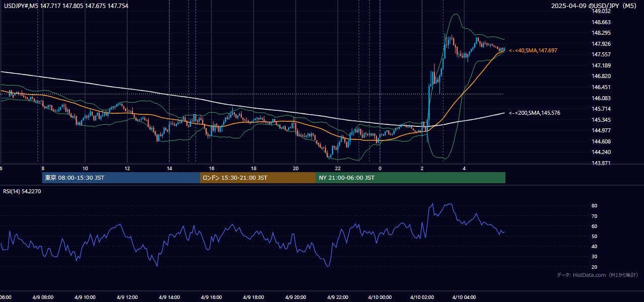Click bottom date label 4/9 12:00
The image size is (644, 302).
point(127,297)
